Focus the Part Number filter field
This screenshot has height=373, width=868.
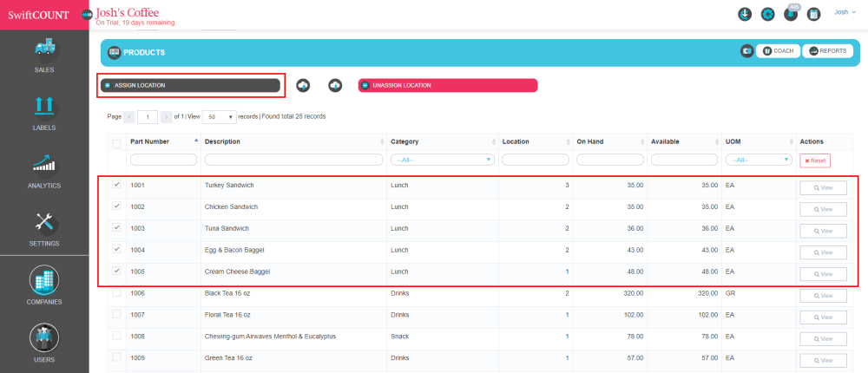(x=163, y=160)
